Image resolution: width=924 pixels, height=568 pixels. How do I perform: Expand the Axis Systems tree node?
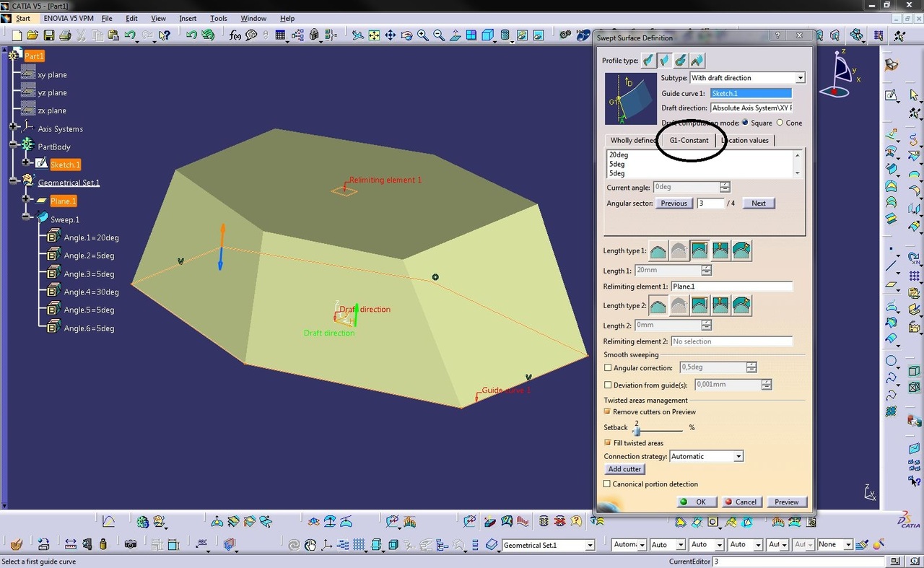coord(13,127)
